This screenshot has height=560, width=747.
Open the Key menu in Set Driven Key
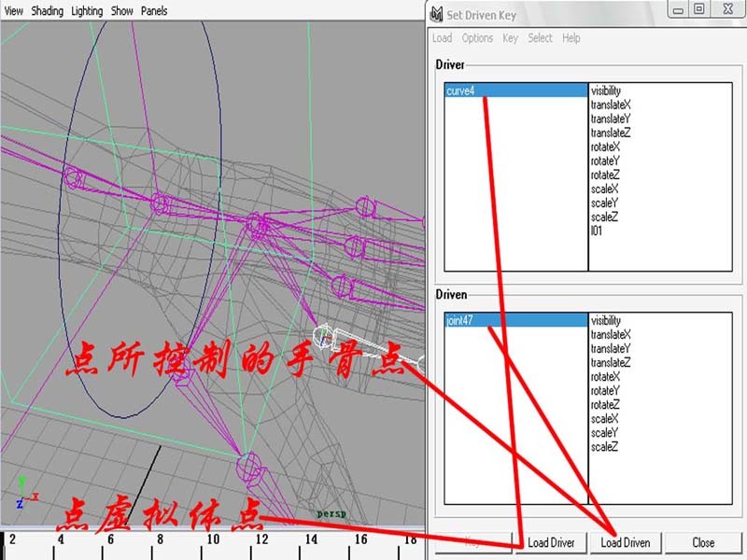[x=510, y=37]
